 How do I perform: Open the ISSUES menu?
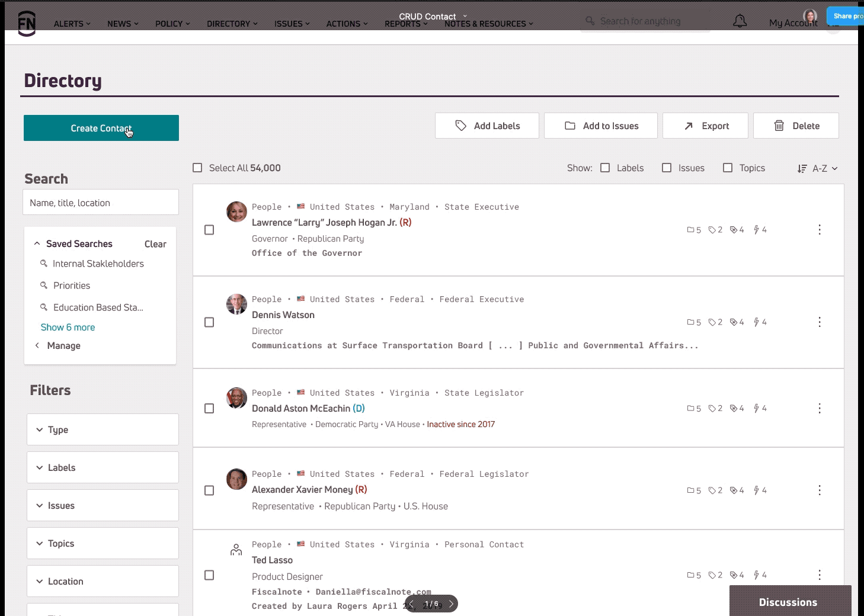[292, 24]
